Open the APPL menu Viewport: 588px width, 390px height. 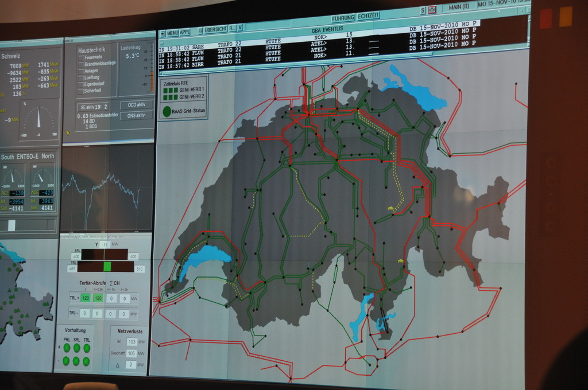click(185, 32)
